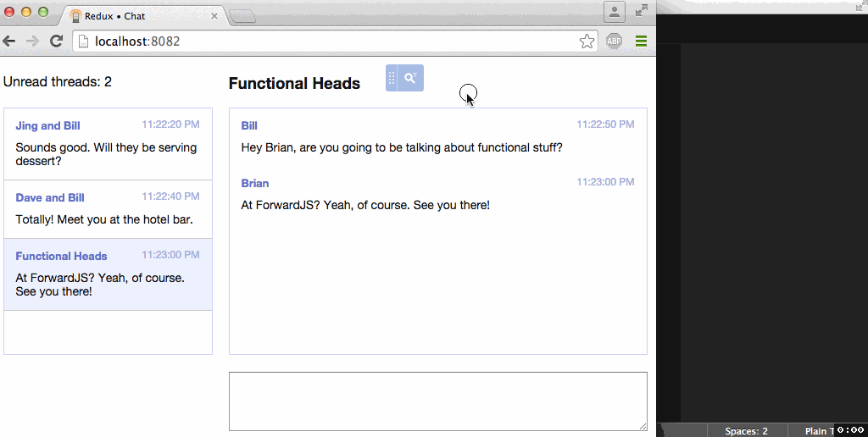
Task: Open the Dave and Bill thread
Action: click(x=108, y=209)
